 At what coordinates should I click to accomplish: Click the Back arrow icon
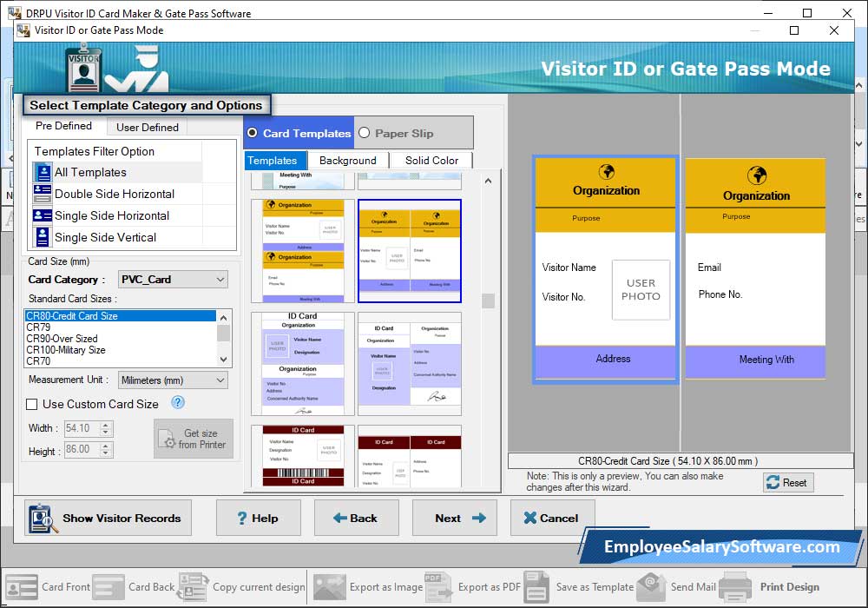[x=340, y=519]
